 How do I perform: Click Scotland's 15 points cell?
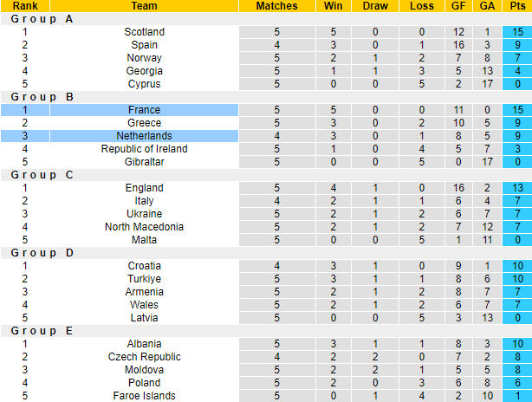tap(516, 32)
